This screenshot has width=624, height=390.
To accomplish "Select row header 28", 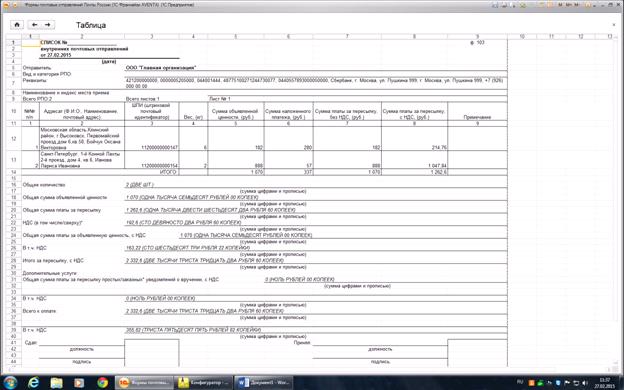I will click(x=14, y=261).
